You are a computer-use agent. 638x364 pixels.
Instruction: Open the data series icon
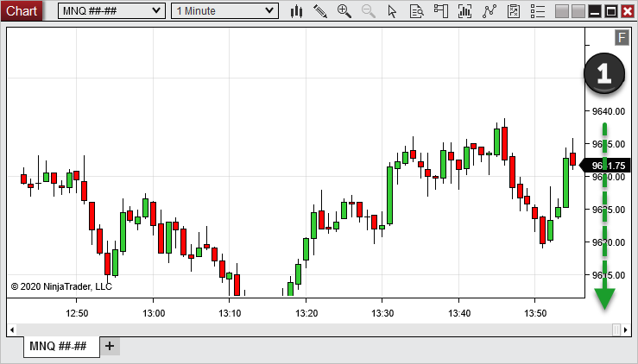[465, 11]
